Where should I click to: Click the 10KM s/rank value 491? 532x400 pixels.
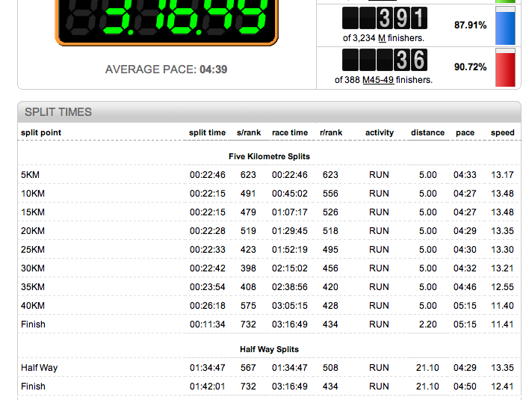[248, 194]
